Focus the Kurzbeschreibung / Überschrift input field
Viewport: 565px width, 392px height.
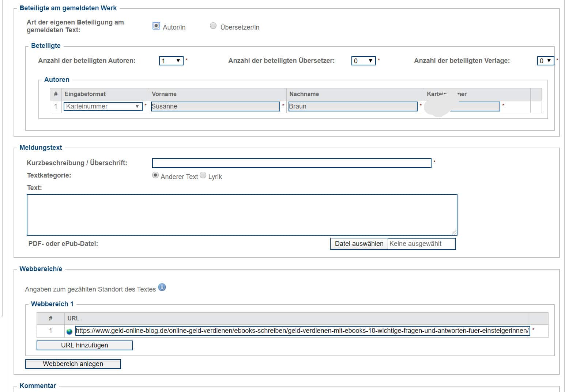(291, 163)
